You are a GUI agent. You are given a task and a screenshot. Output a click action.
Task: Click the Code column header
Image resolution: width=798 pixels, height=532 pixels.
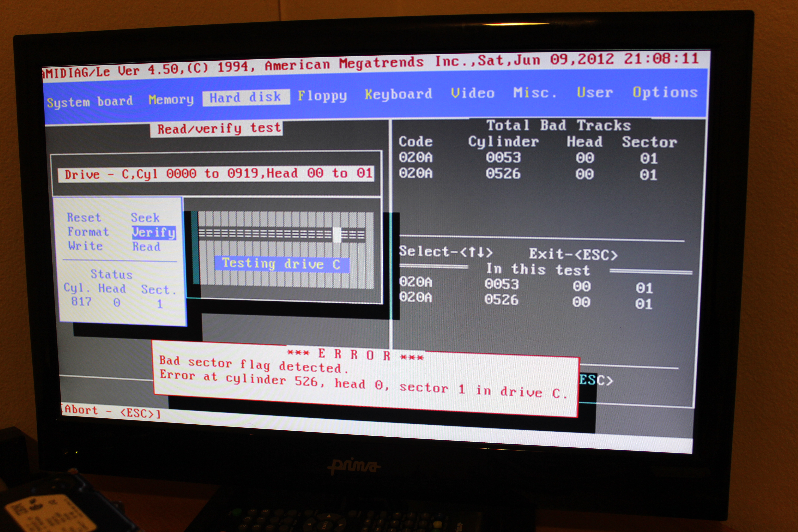coord(416,142)
